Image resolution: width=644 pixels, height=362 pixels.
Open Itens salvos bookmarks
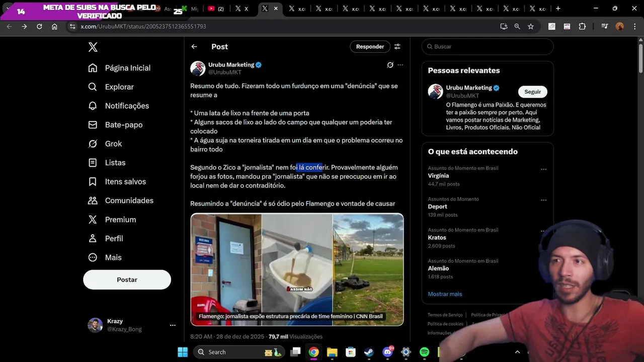(x=117, y=182)
